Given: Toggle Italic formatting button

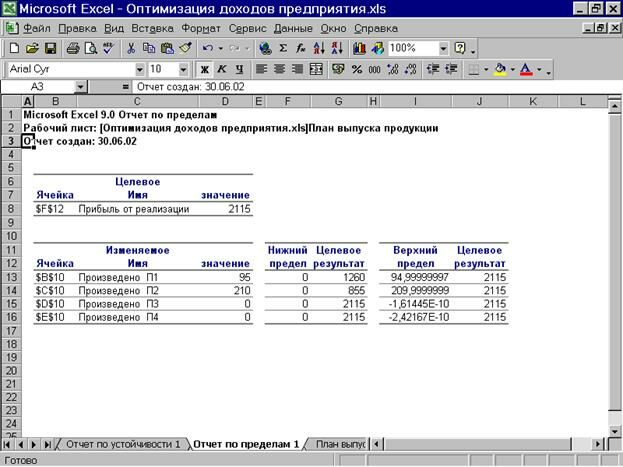Looking at the screenshot, I should pos(221,70).
